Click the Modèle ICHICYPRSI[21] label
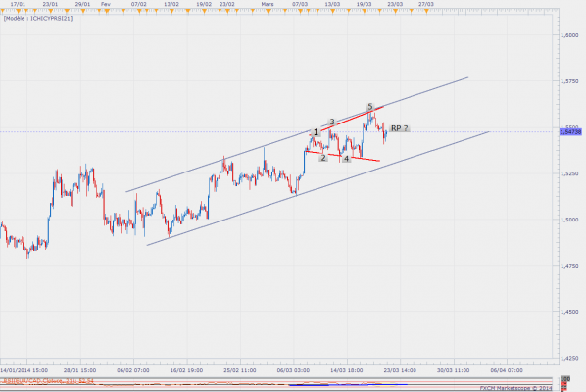Screen dimensions: 586x392 (x=38, y=19)
